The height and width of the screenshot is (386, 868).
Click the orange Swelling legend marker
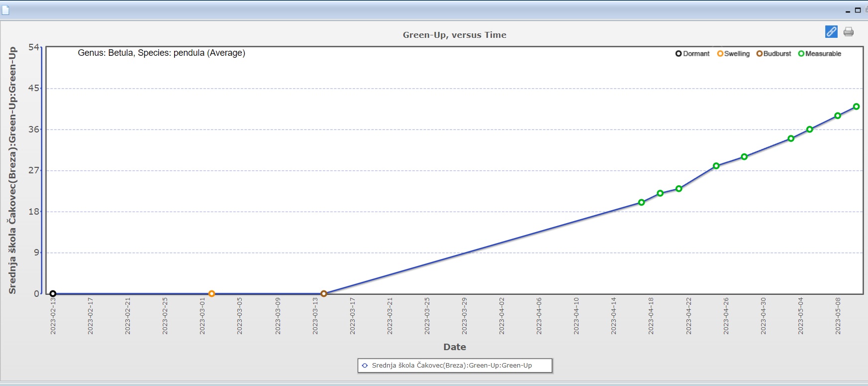(720, 54)
